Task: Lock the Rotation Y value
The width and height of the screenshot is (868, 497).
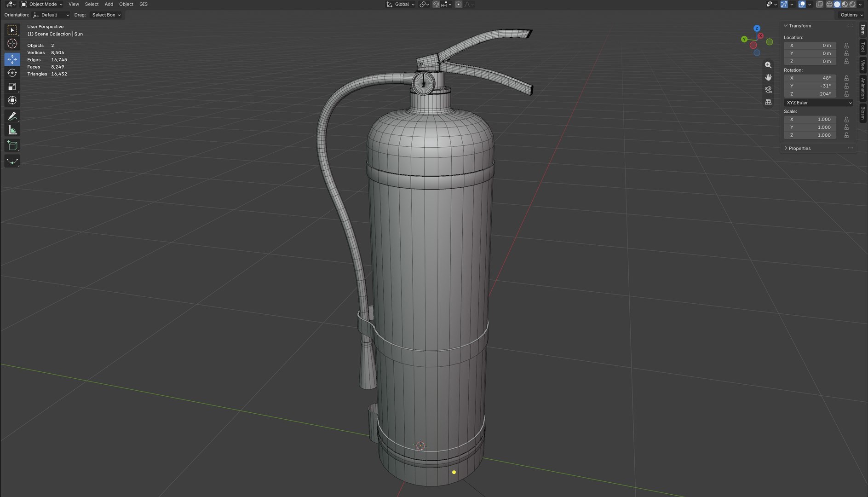Action: coord(846,86)
